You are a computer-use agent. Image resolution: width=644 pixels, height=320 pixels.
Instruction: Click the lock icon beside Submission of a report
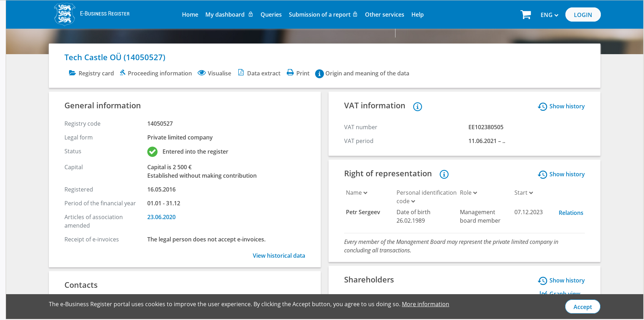coord(355,14)
